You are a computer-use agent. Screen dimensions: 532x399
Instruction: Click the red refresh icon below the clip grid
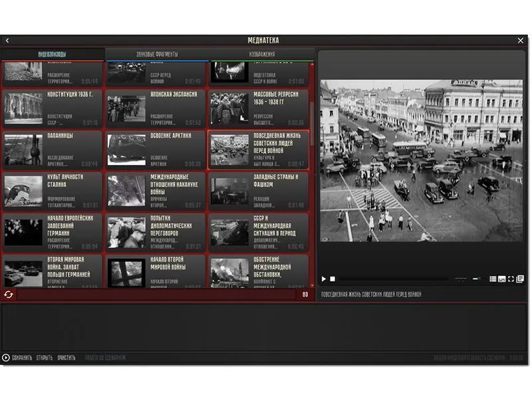(9, 294)
